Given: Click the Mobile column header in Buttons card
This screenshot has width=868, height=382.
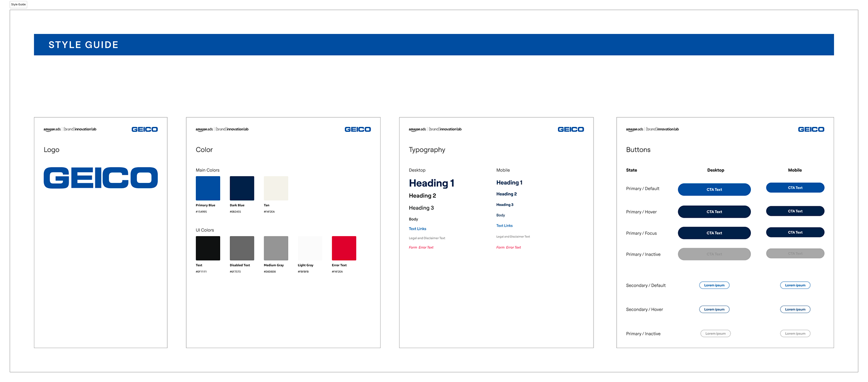Looking at the screenshot, I should coord(795,170).
